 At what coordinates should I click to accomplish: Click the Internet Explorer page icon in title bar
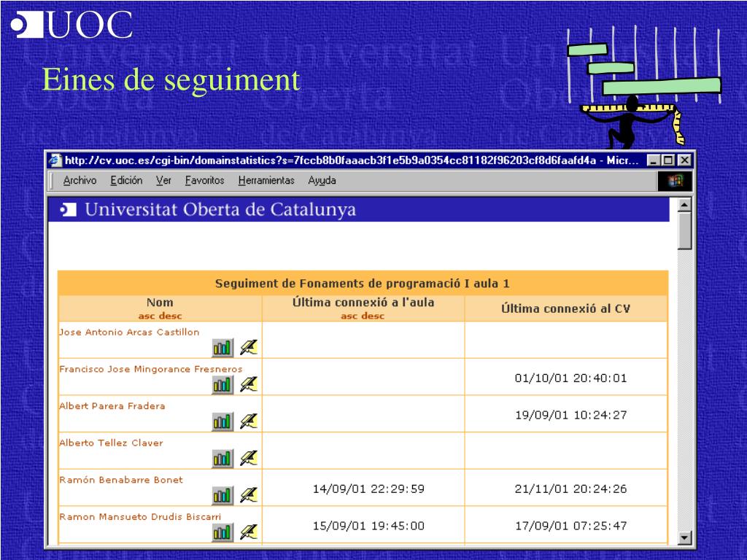55,160
